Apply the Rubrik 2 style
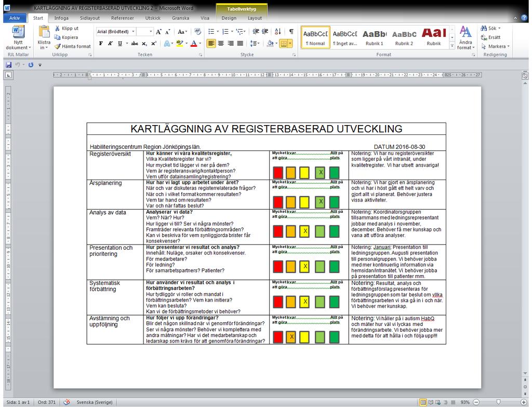Viewport: 532px width, 410px height. click(404, 37)
